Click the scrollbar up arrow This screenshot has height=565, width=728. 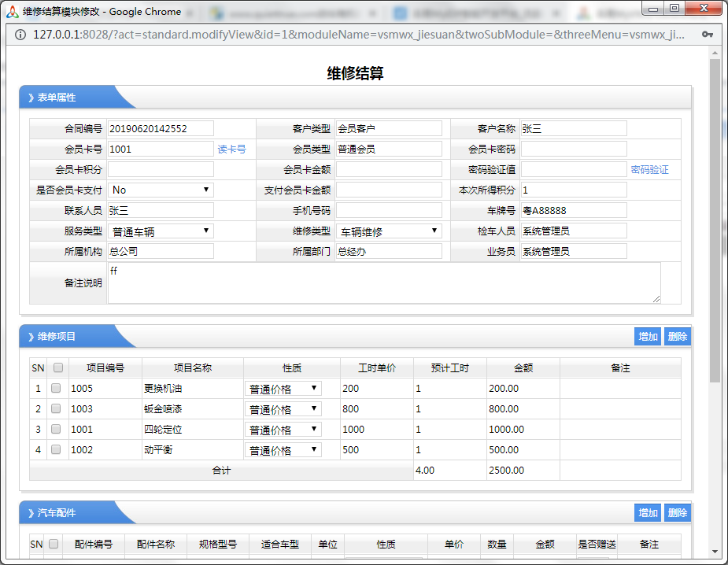pos(715,52)
